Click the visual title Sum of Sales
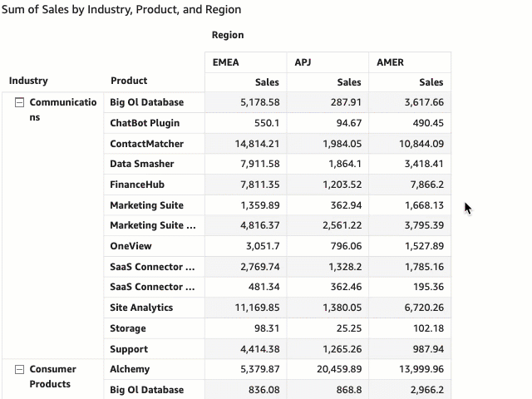This screenshot has height=399, width=532. pyautogui.click(x=121, y=10)
